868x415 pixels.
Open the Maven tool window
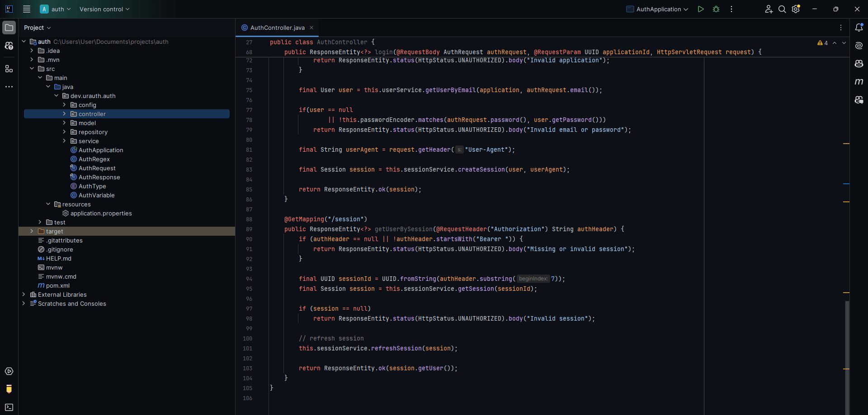click(859, 82)
